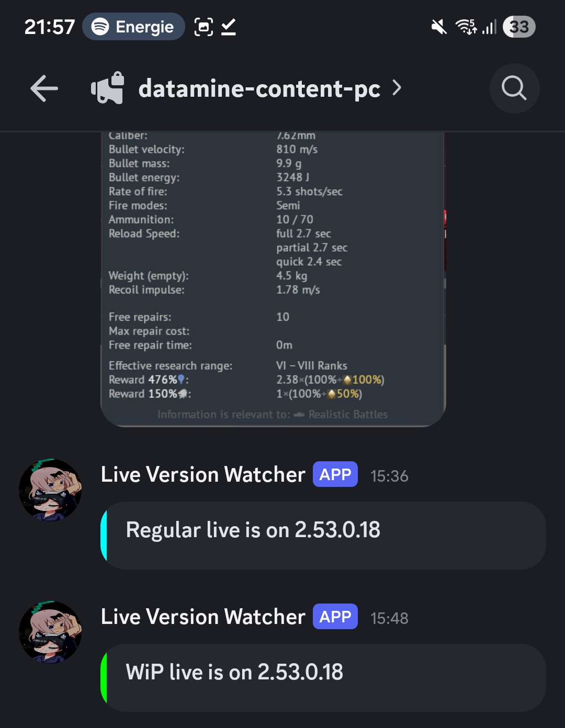Expand channel details chevron beside datamine-content-pc
Image resolution: width=565 pixels, height=728 pixels.
pos(397,88)
